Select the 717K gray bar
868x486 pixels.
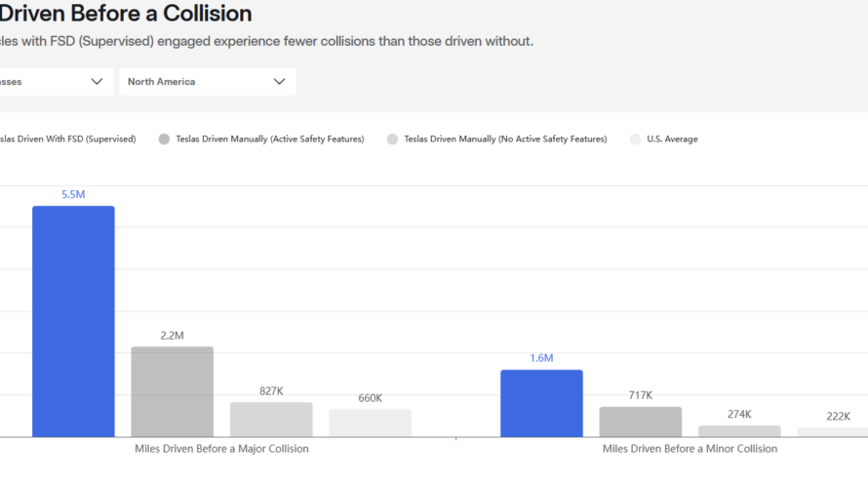tap(641, 422)
